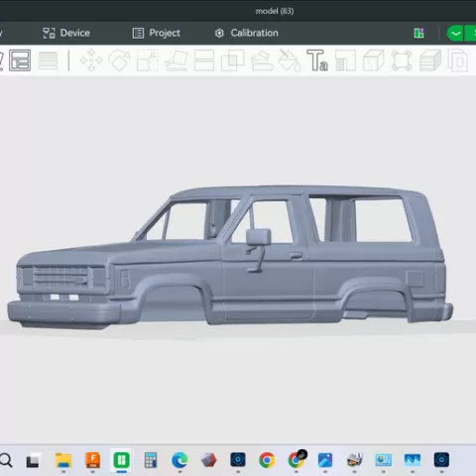Open the Mesh Boolean tool
This screenshot has width=476, height=476.
click(232, 60)
